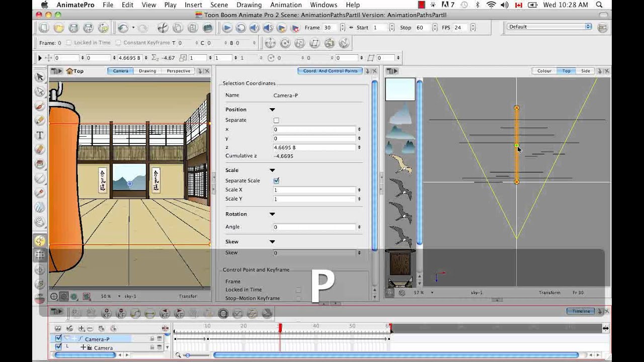Click the Paste clipboard icon
The width and height of the screenshot is (644, 362).
tap(192, 28)
